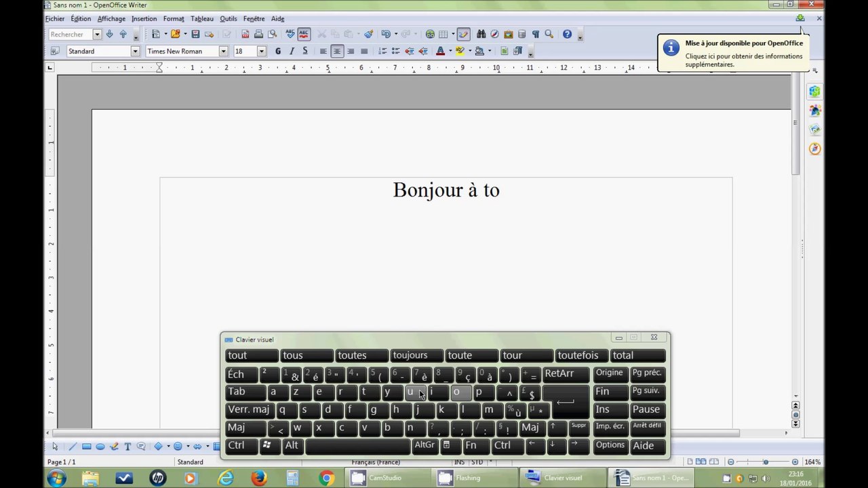Click the Undo arrow icon

click(x=386, y=34)
